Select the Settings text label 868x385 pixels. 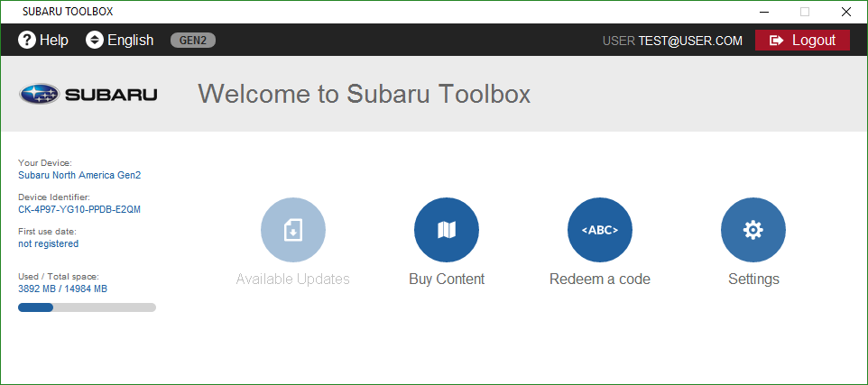click(x=753, y=279)
